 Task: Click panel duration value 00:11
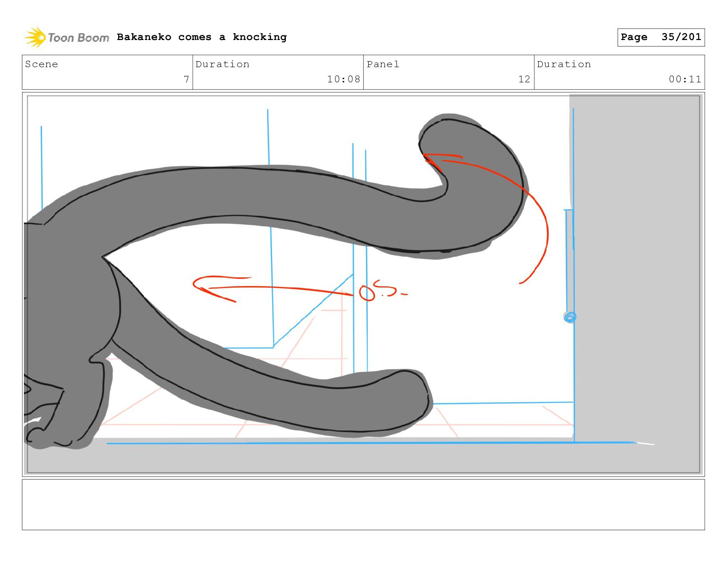click(685, 79)
